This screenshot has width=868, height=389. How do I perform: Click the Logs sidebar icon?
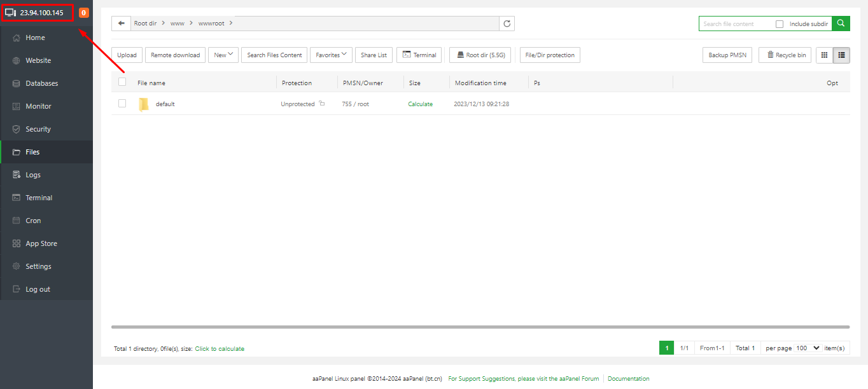[17, 175]
